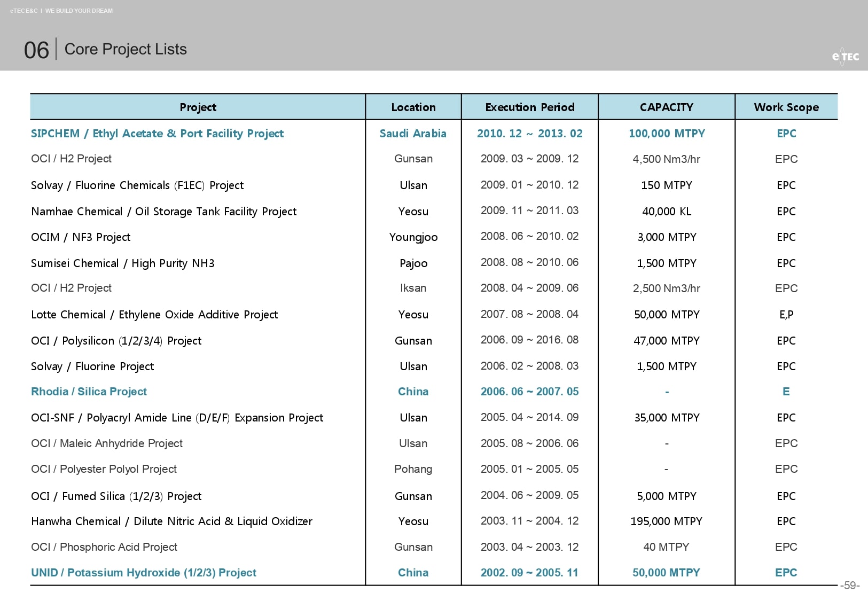Click 'Solvay / Fluorine Project' row

92,366
